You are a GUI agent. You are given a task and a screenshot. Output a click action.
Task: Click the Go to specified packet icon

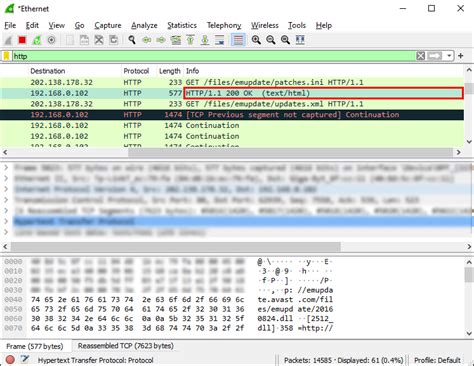tap(176, 40)
